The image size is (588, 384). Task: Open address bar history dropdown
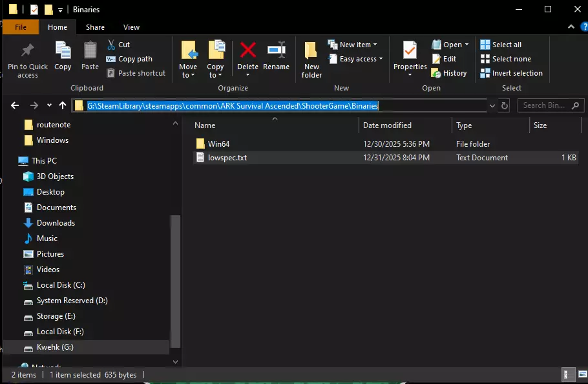(492, 105)
